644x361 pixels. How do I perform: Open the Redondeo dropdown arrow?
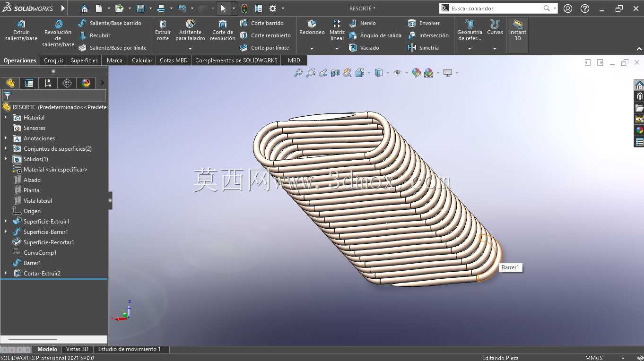[x=312, y=49]
